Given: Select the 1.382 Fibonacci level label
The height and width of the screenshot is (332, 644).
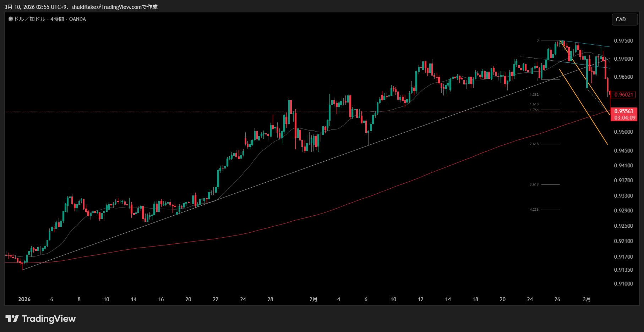Looking at the screenshot, I should pyautogui.click(x=534, y=95).
